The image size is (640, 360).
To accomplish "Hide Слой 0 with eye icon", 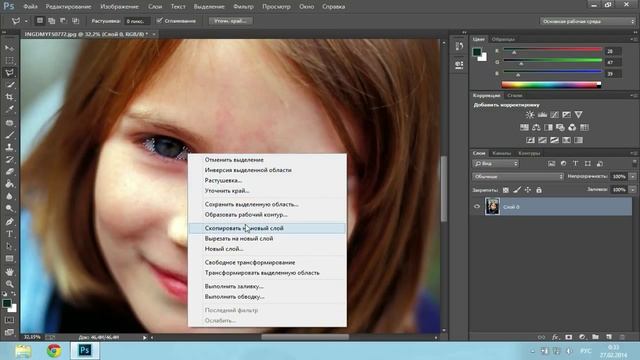I will pos(477,207).
